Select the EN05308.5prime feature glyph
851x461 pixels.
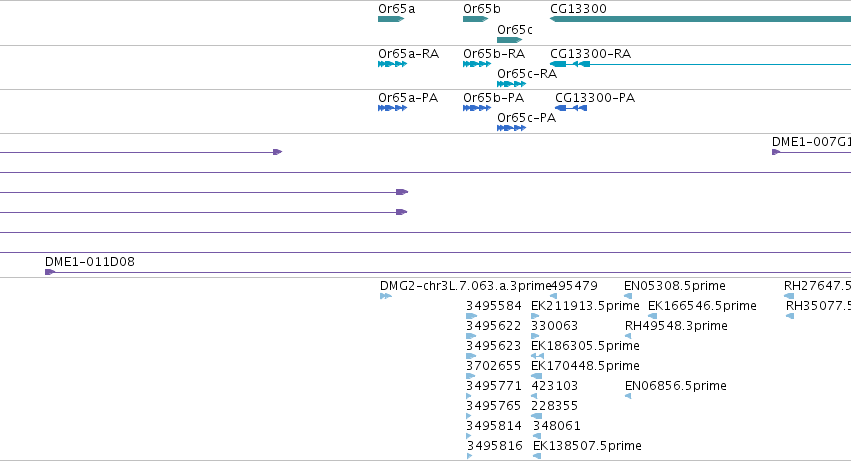click(x=628, y=296)
